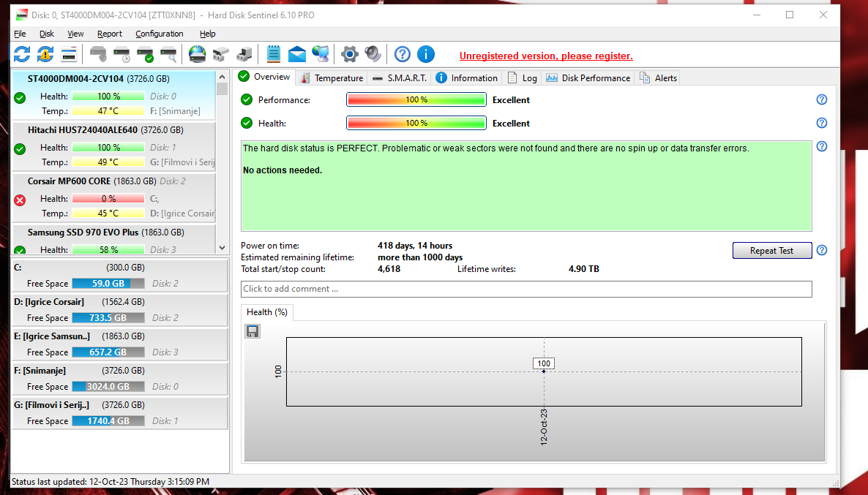Select the Samsung SSD 970 EVO Plus entry
The width and height of the screenshot is (868, 495).
(x=113, y=240)
